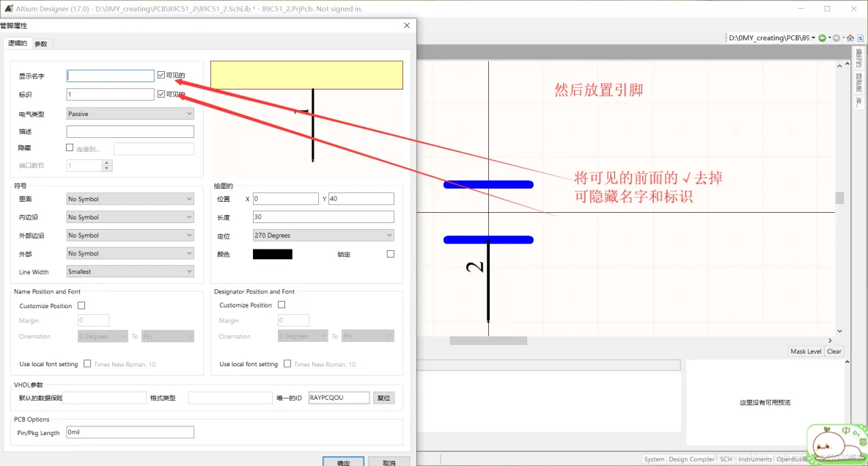Click the unique ID field RAYPCQOU
This screenshot has height=466, width=868.
[339, 397]
